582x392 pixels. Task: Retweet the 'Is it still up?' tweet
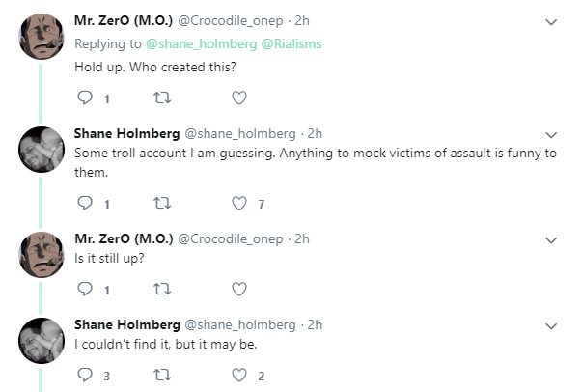point(162,289)
